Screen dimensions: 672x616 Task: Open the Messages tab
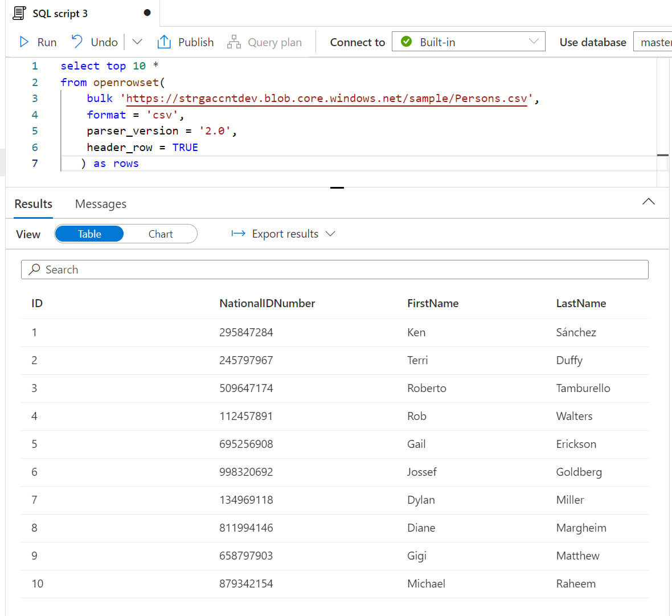point(101,204)
